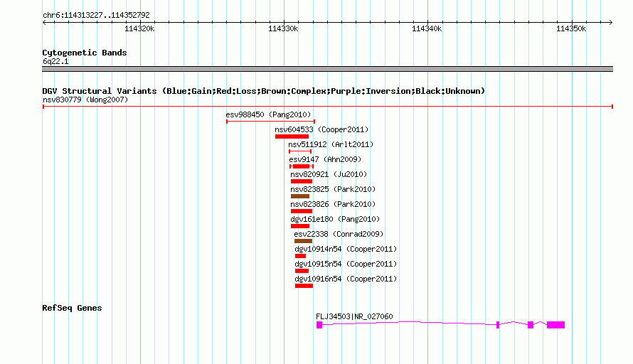Click the nsv511912 (Arlt2011) label
The image size is (633, 364).
click(331, 144)
